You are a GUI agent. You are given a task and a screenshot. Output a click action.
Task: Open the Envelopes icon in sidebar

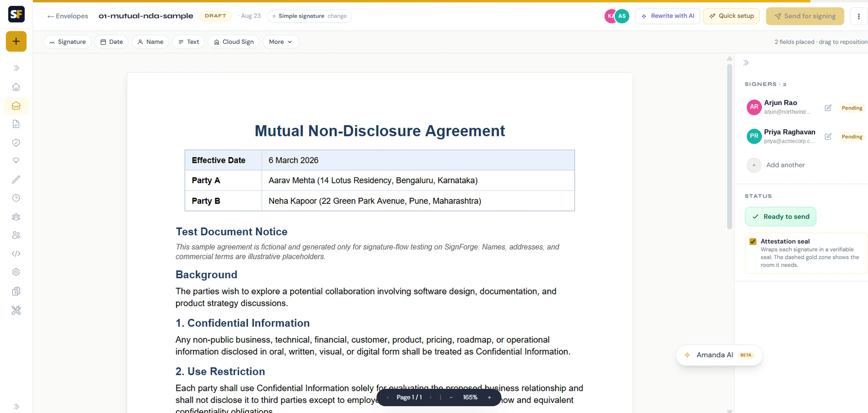[x=16, y=106]
